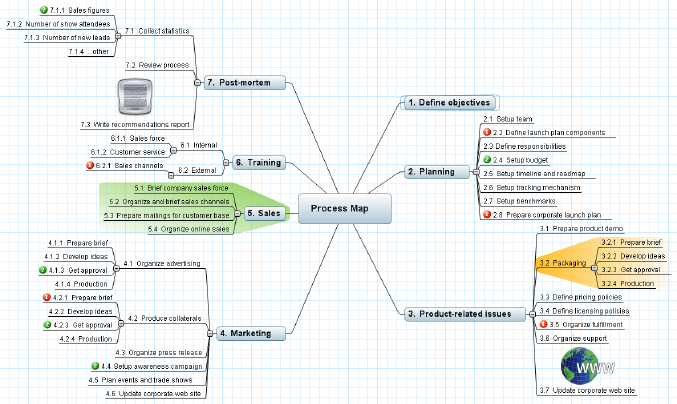Select 2.5 Setup timeline and roadmap
The width and height of the screenshot is (677, 404).
coord(535,174)
